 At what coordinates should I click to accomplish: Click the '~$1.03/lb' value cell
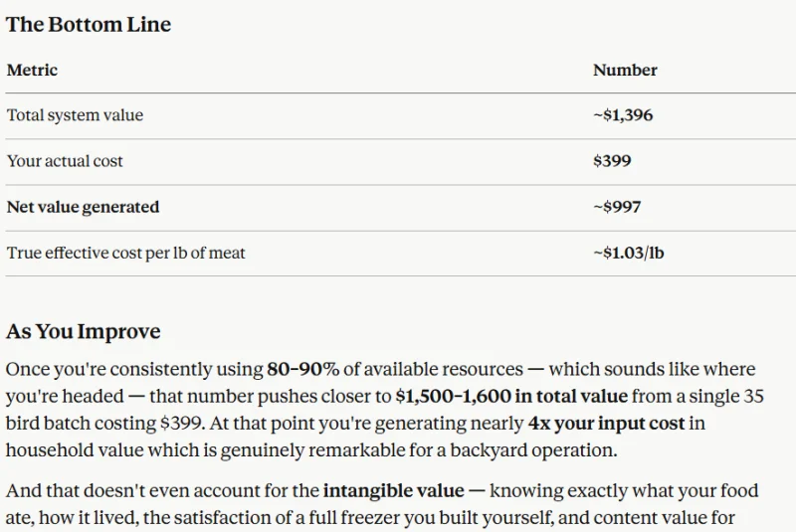[629, 253]
